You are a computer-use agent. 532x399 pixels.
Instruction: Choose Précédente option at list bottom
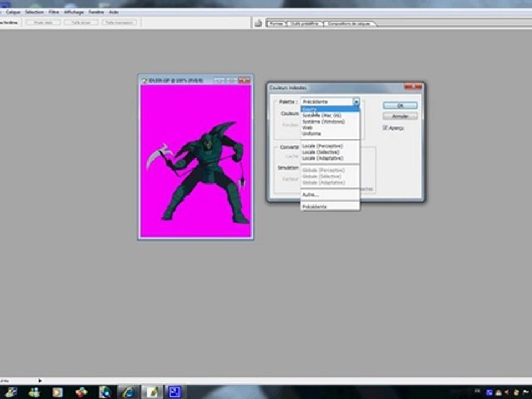click(x=330, y=207)
